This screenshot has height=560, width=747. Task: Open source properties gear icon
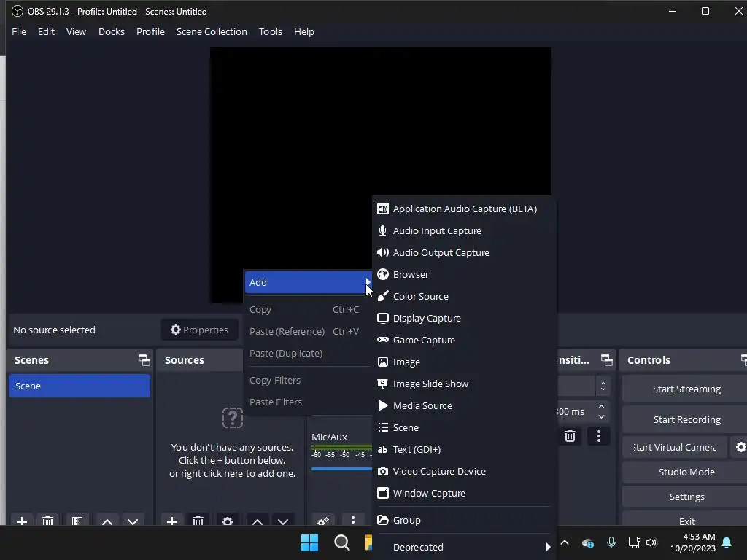point(228,521)
